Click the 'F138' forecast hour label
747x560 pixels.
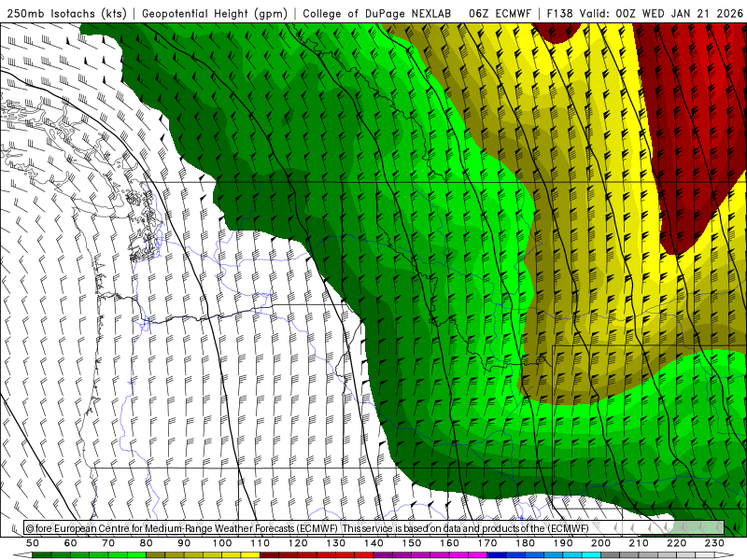[x=559, y=14]
